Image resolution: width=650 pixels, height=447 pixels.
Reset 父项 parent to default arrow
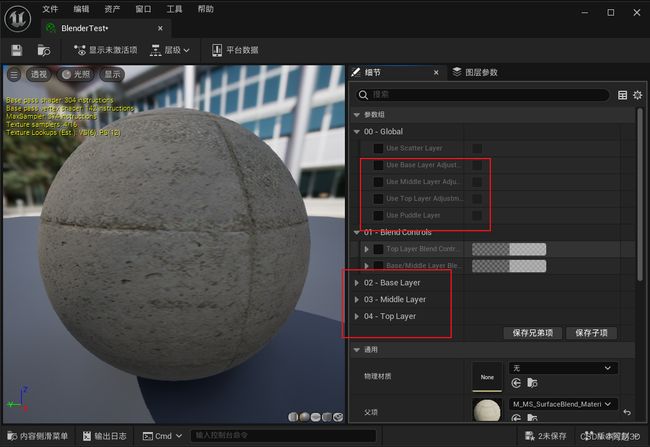627,412
